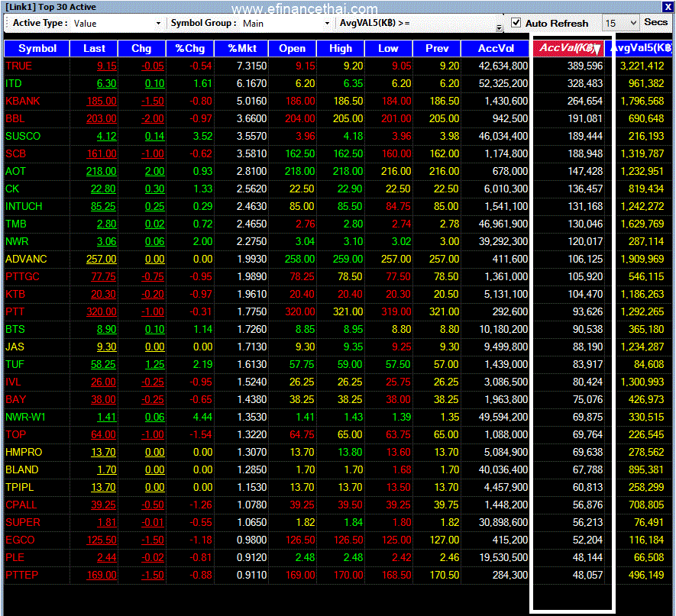Sort by the Prev column header
Viewport: 676px width, 616px height.
437,48
